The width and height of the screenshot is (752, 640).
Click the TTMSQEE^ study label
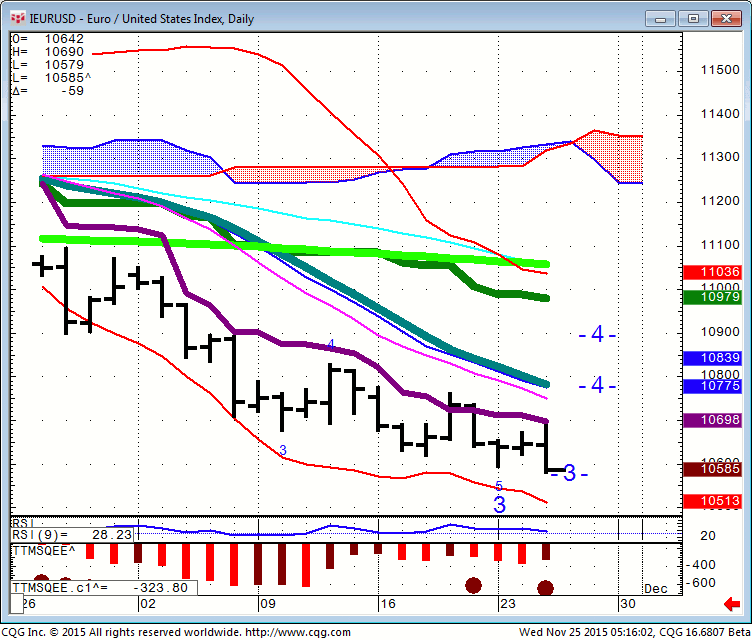tap(44, 551)
